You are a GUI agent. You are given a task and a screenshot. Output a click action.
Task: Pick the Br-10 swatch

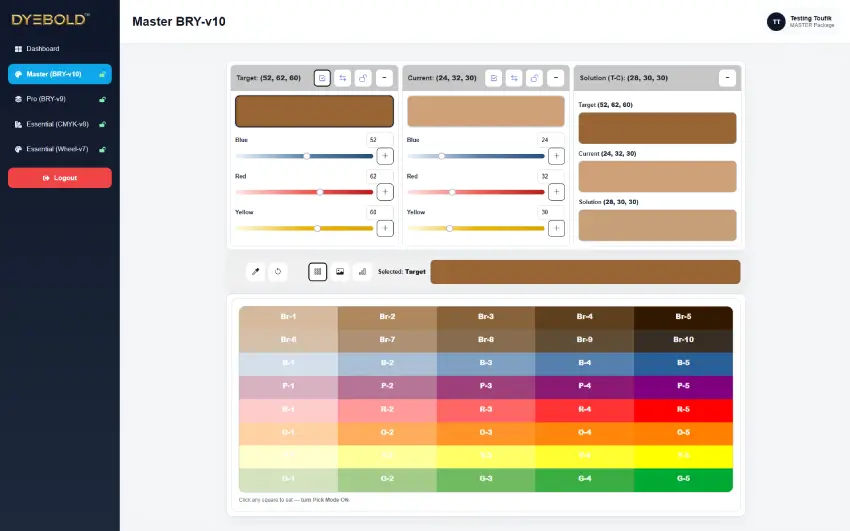(683, 340)
